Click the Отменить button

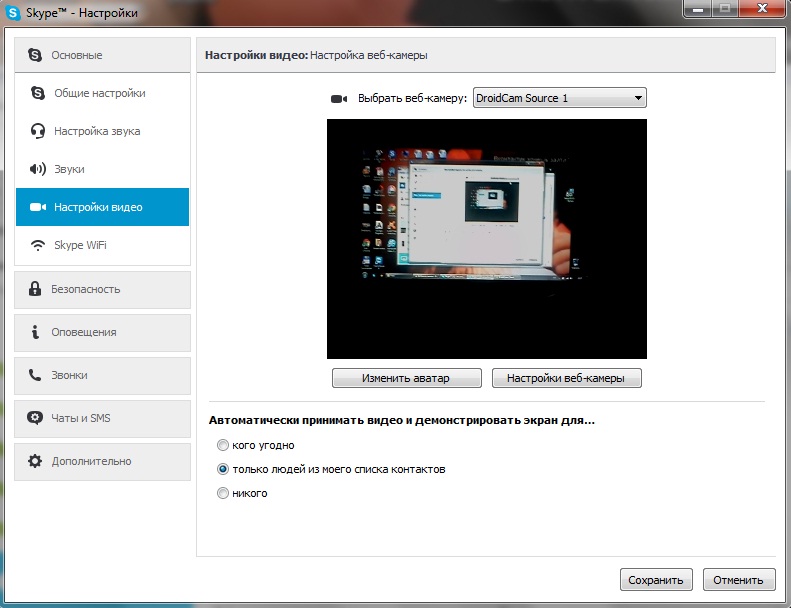(739, 580)
